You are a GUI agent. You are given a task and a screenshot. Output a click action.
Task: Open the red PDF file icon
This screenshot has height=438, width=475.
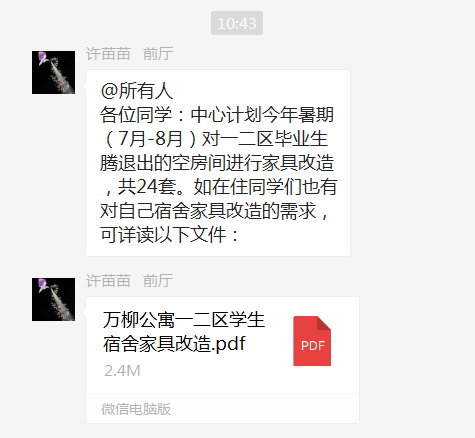coord(312,341)
